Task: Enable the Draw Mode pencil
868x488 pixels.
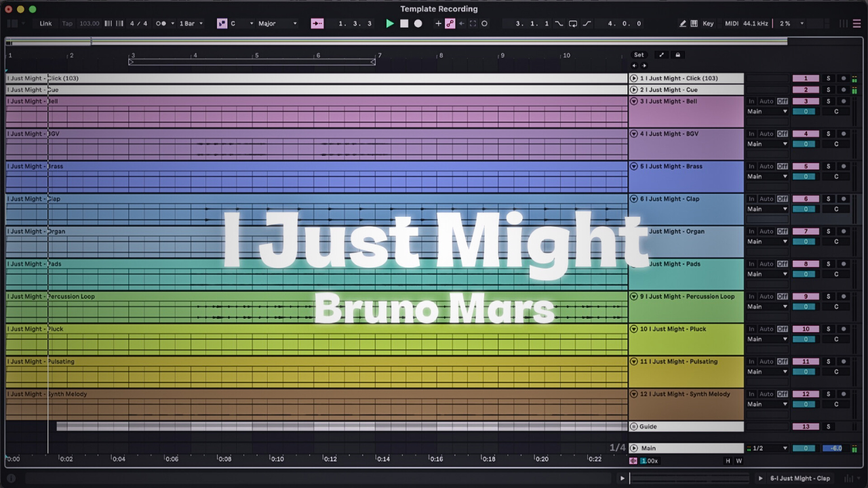Action: coord(682,24)
